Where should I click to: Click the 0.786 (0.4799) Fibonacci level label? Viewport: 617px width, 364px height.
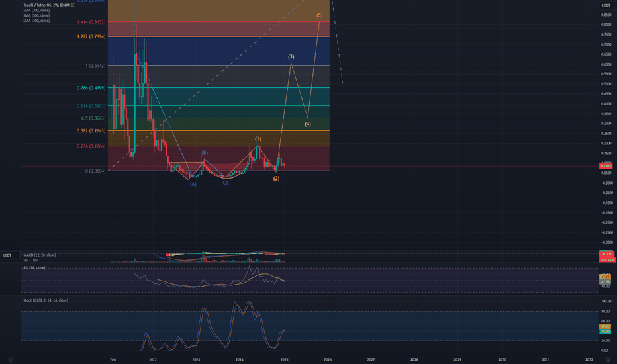point(91,88)
